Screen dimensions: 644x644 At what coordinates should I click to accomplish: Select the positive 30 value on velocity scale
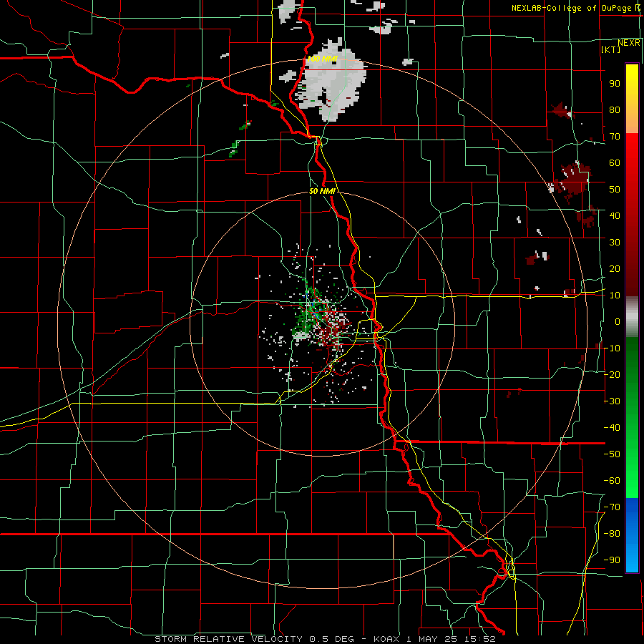(x=615, y=243)
